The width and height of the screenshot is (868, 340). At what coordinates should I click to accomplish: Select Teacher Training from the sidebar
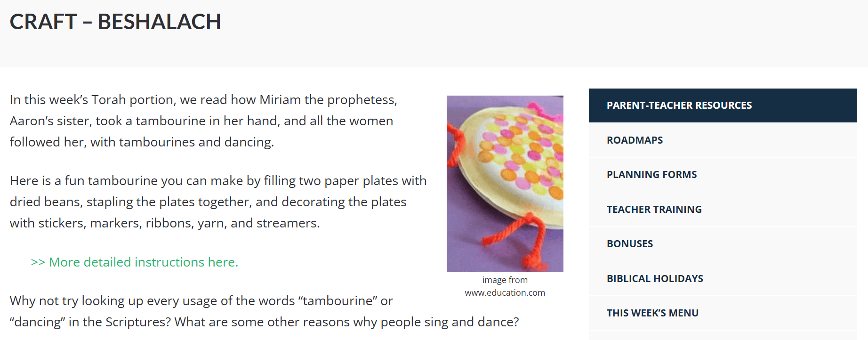click(654, 210)
